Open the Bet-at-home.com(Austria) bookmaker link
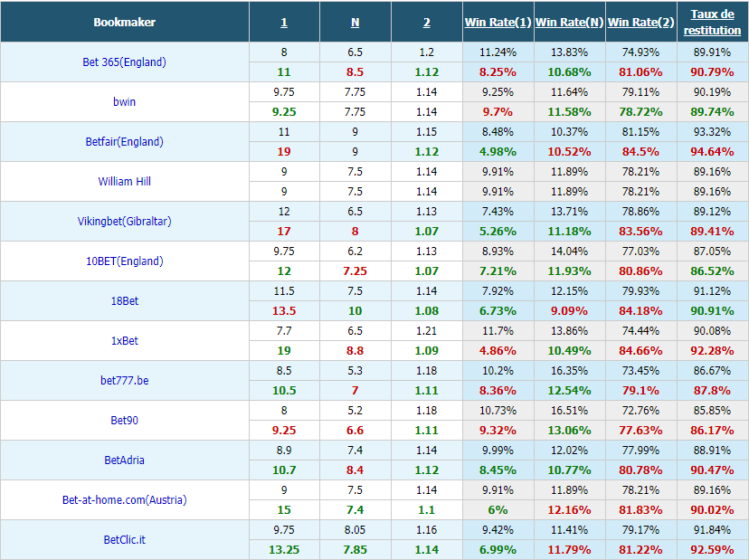749x560 pixels. [124, 499]
